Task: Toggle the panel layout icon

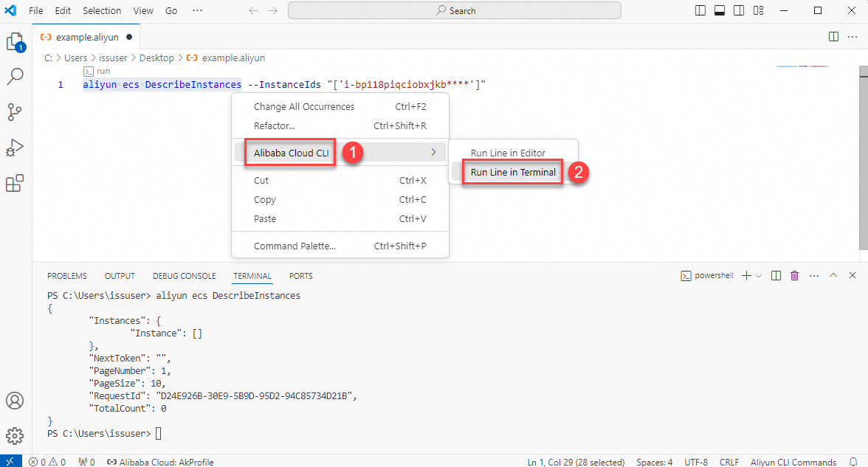Action: [720, 10]
